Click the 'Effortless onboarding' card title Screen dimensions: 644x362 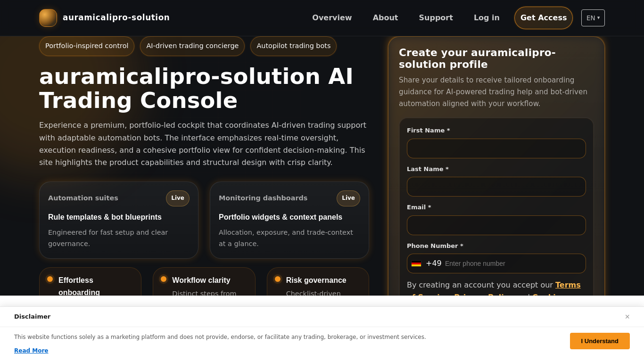pos(79,286)
